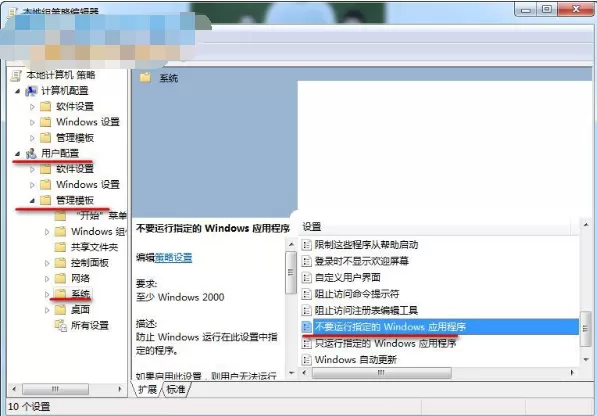Image resolution: width=597 pixels, height=416 pixels.
Task: Click policy icon for 登录时不显示欢迎屏幕
Action: [306, 261]
